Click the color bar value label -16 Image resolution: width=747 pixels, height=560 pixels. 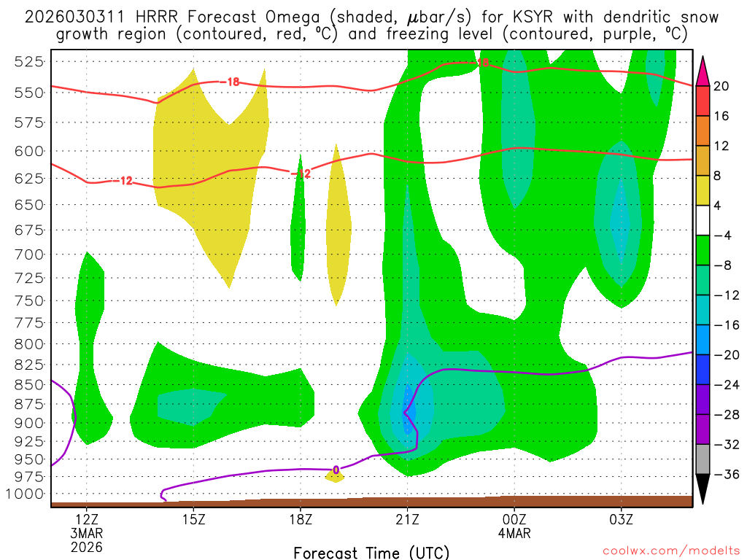[x=727, y=325]
